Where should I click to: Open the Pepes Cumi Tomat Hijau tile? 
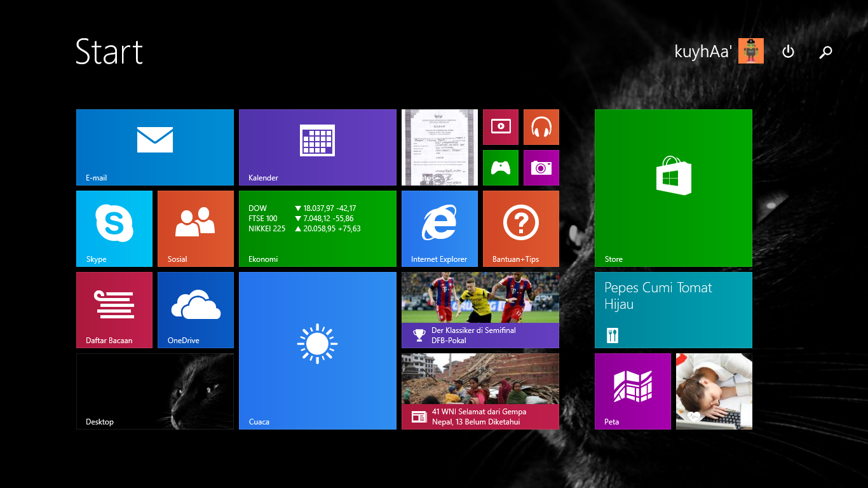(674, 310)
